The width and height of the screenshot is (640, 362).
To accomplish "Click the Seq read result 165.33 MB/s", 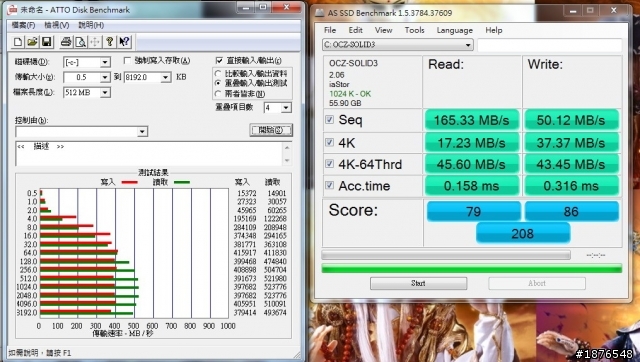I will (x=472, y=120).
